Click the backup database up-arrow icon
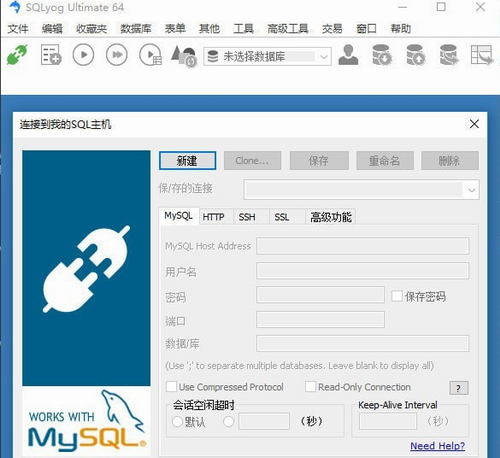Viewport: 500px width, 458px height. point(416,55)
